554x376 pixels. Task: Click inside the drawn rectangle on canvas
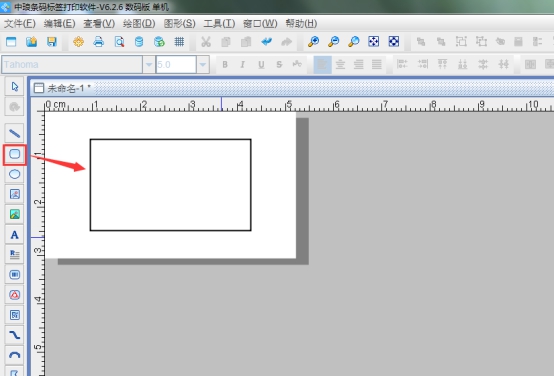click(x=171, y=185)
